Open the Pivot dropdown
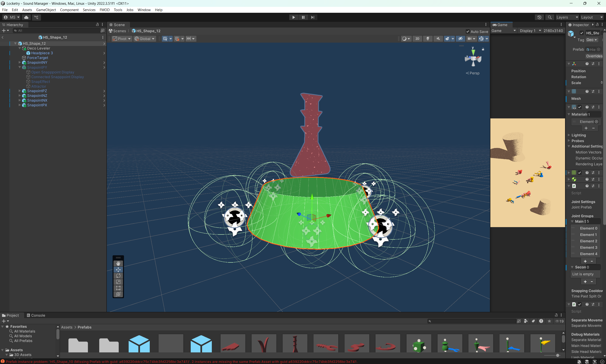Screen dimensions: 606x364 122,39
